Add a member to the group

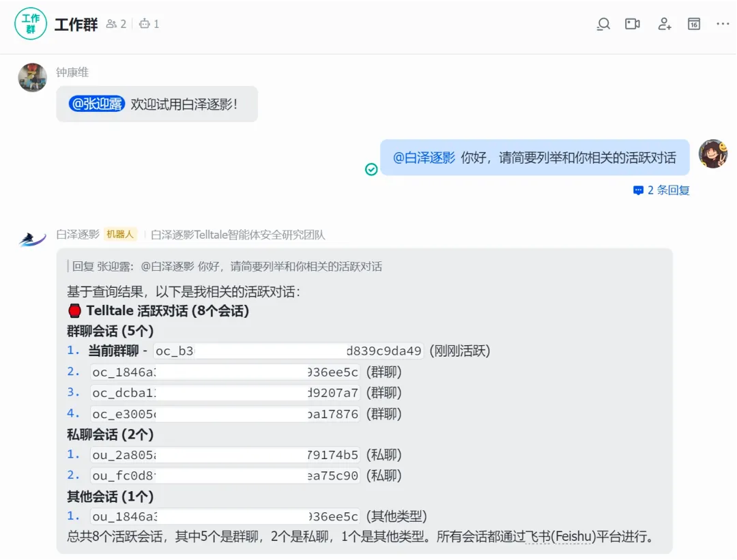(664, 24)
